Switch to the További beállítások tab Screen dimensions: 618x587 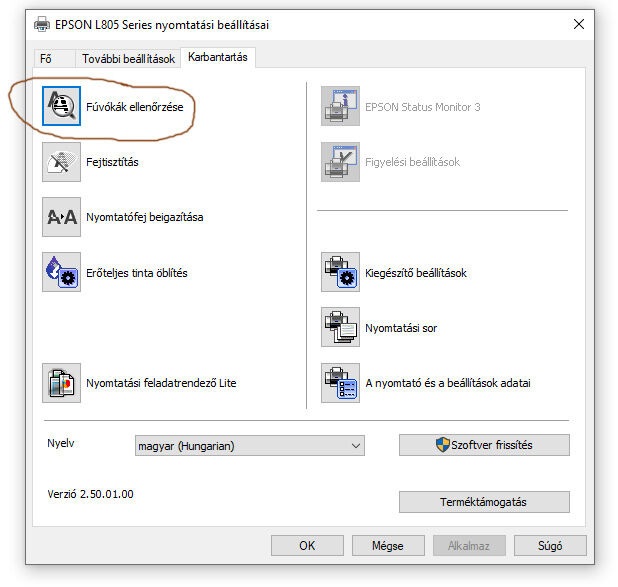click(128, 59)
